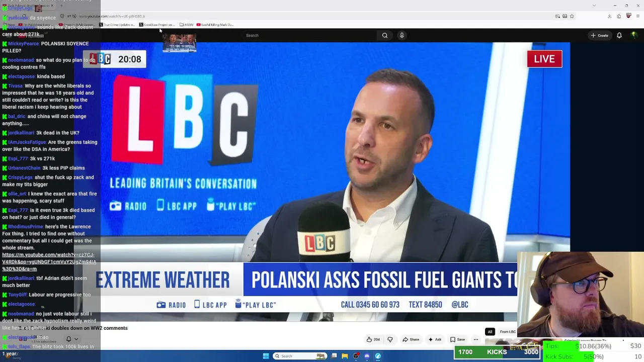
Task: Expand the browser tab list chevron
Action: (594, 6)
